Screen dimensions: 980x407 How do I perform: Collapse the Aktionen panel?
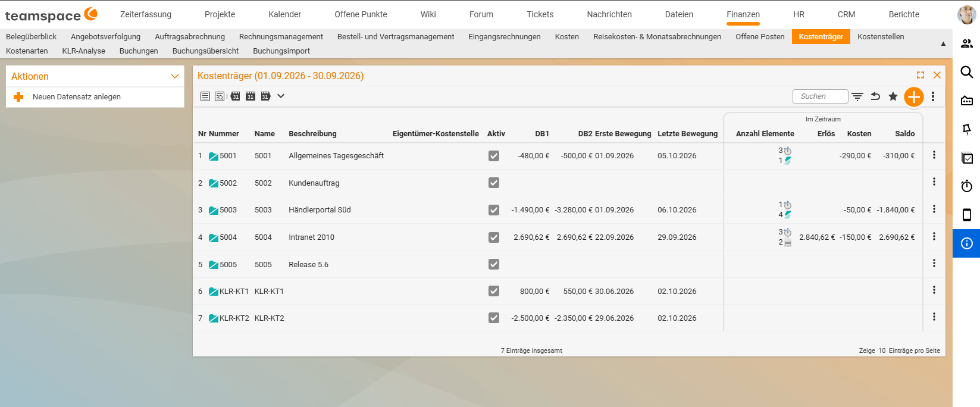click(x=175, y=76)
